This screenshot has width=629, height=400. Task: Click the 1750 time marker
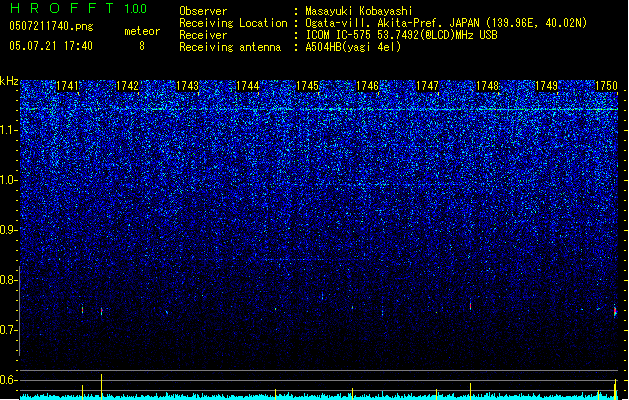coord(606,86)
